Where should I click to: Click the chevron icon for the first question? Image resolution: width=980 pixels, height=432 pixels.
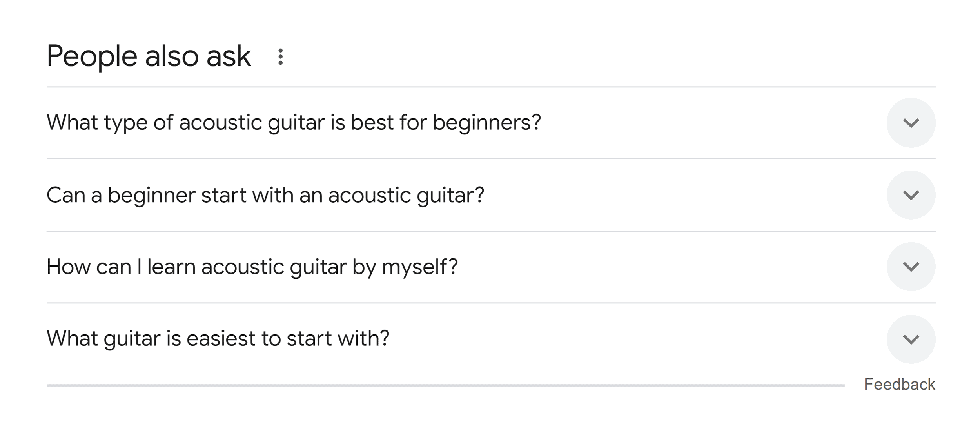[911, 122]
